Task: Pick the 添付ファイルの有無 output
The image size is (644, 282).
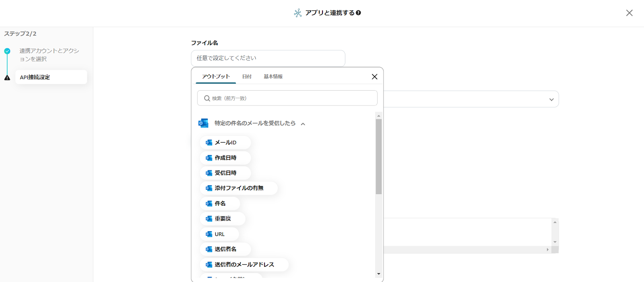Action: click(x=238, y=188)
